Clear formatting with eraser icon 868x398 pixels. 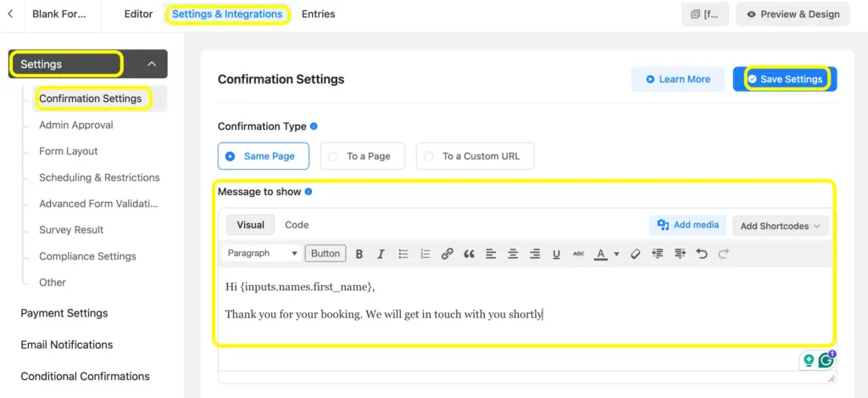tap(636, 254)
